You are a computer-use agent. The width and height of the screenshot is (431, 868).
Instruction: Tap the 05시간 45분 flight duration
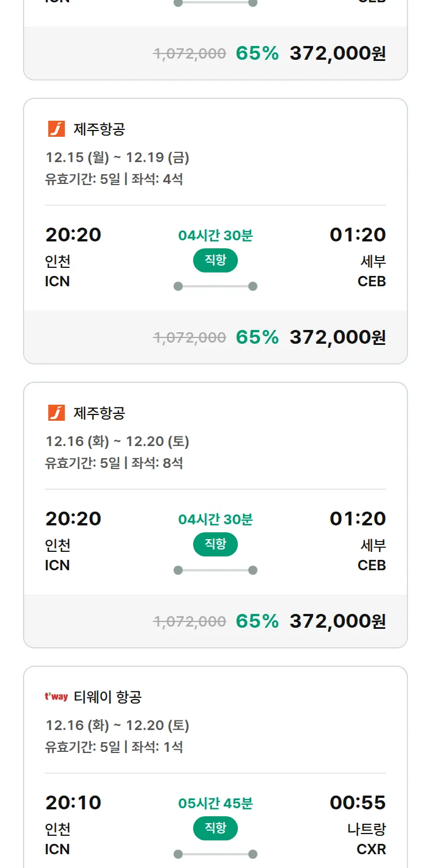(215, 804)
